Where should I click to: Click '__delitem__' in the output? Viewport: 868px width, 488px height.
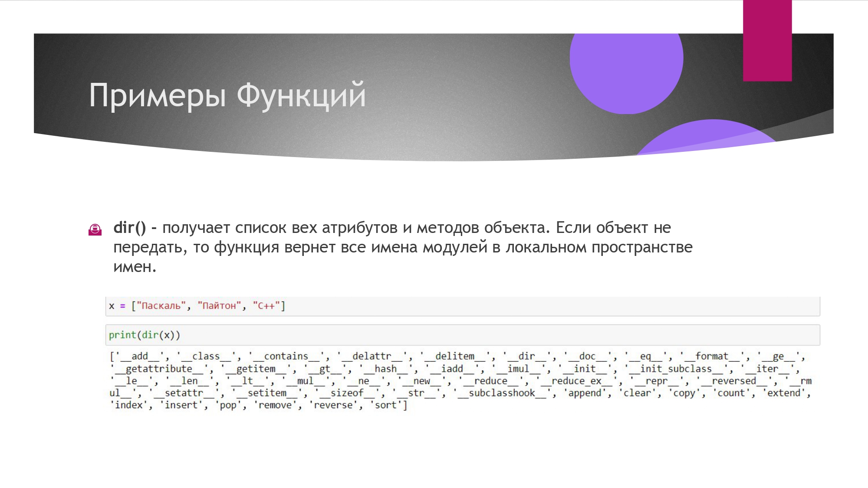(455, 357)
